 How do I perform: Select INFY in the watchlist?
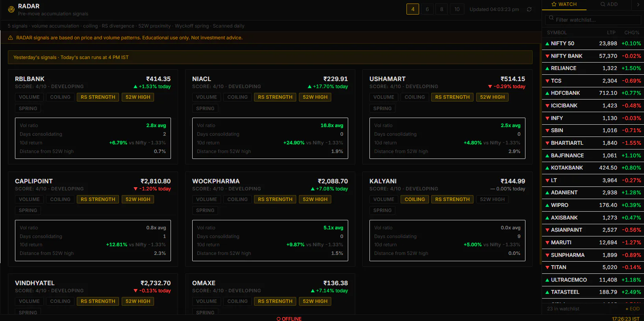593,118
